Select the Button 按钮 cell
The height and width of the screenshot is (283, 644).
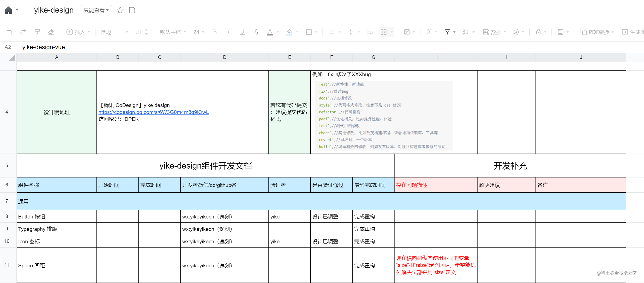[57, 216]
